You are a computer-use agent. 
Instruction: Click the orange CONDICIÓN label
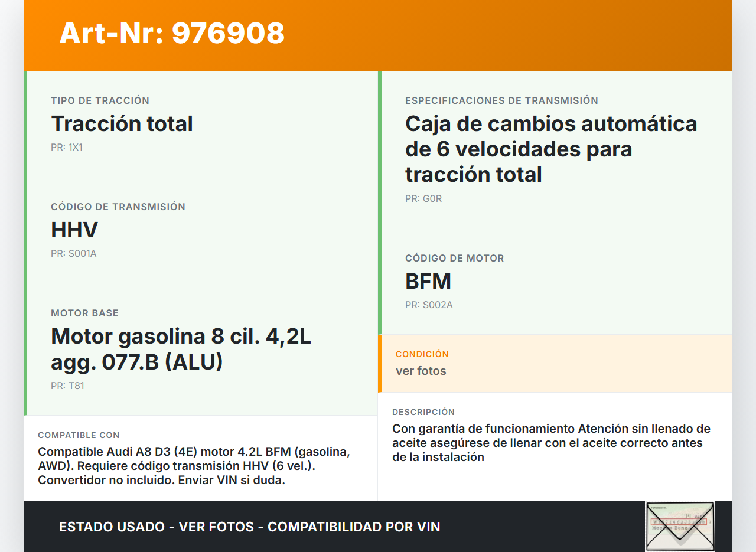[422, 354]
